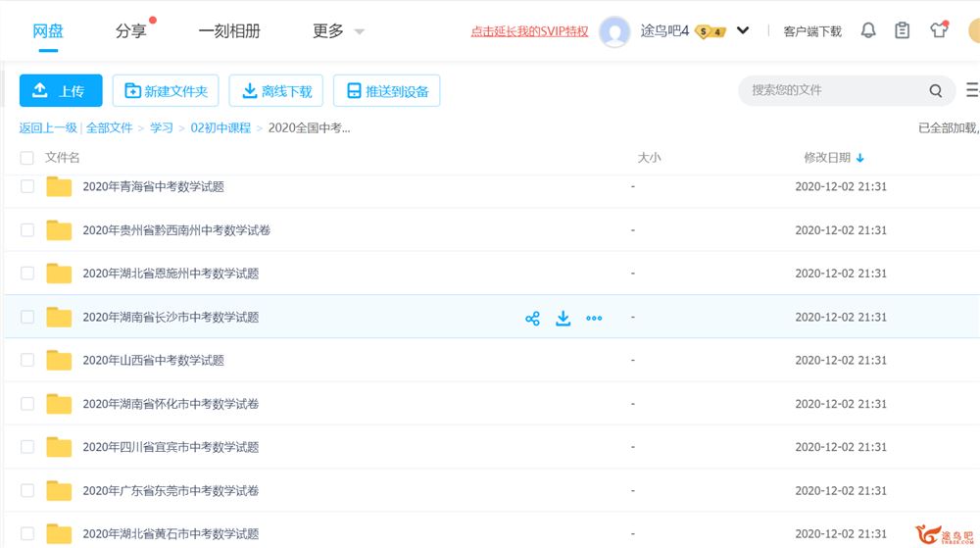Open folder 2020年湖南省长沙市中考数学试题
This screenshot has width=980, height=548.
point(171,317)
